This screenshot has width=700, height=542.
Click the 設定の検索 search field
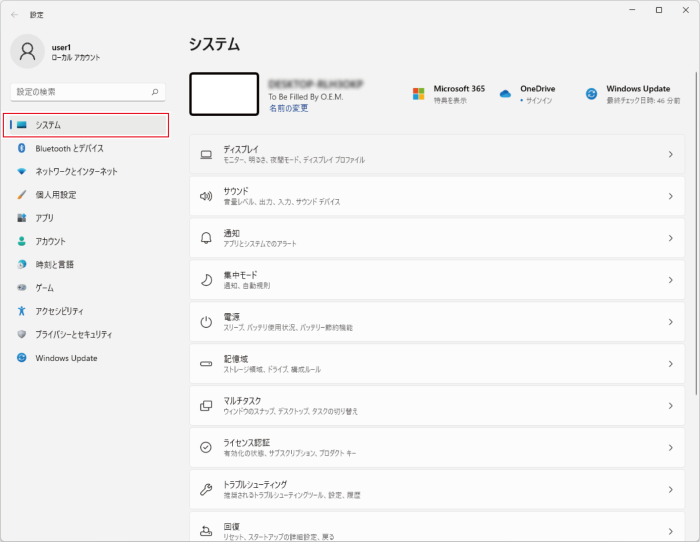coord(88,92)
